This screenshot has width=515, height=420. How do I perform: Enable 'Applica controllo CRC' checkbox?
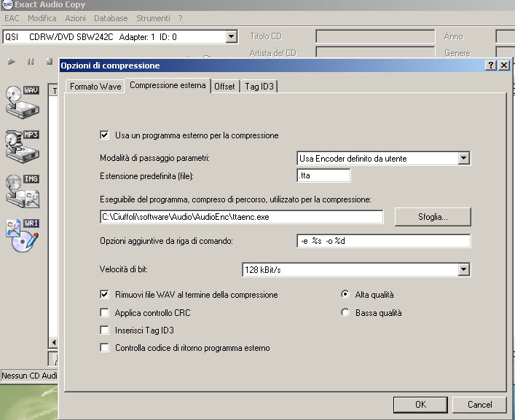pos(105,313)
